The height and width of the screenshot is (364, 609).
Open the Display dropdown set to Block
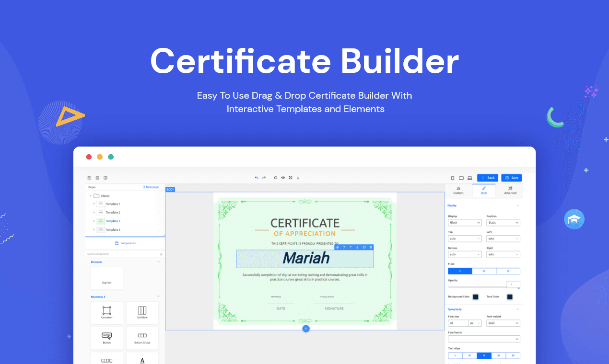(465, 223)
